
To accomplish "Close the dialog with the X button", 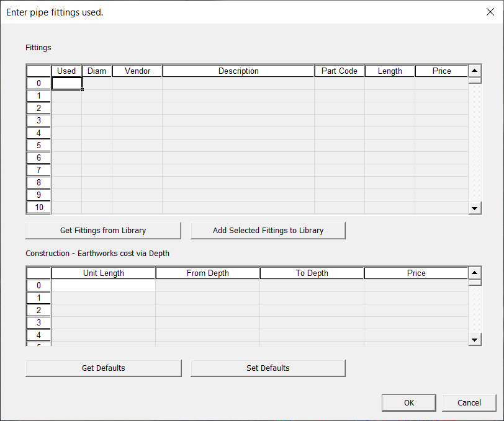I will pyautogui.click(x=489, y=12).
